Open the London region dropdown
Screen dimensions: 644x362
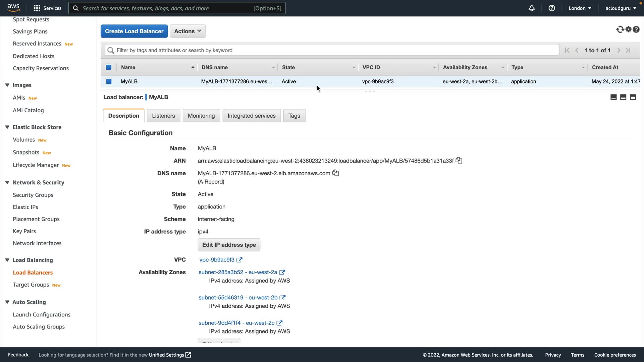[x=580, y=8]
